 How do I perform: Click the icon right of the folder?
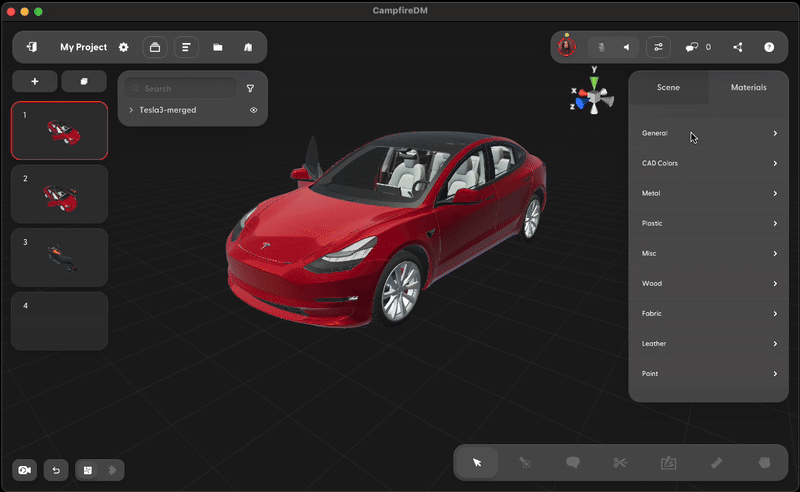pos(248,47)
